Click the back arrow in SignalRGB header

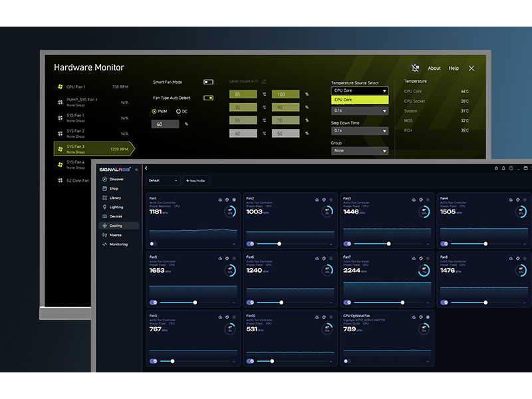pyautogui.click(x=146, y=168)
